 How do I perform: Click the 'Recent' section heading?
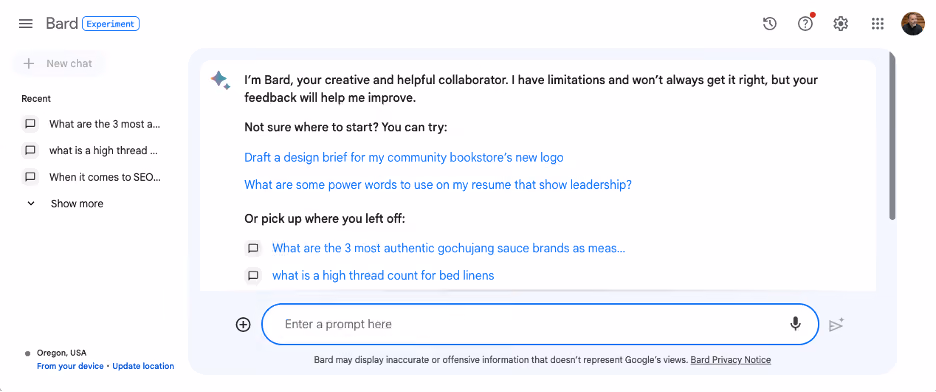36,98
